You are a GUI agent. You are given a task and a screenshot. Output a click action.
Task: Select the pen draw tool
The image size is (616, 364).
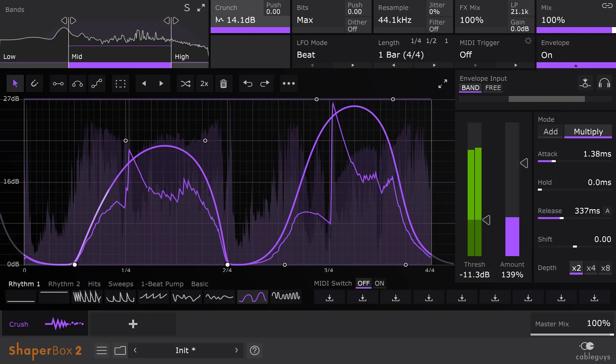[x=34, y=83]
